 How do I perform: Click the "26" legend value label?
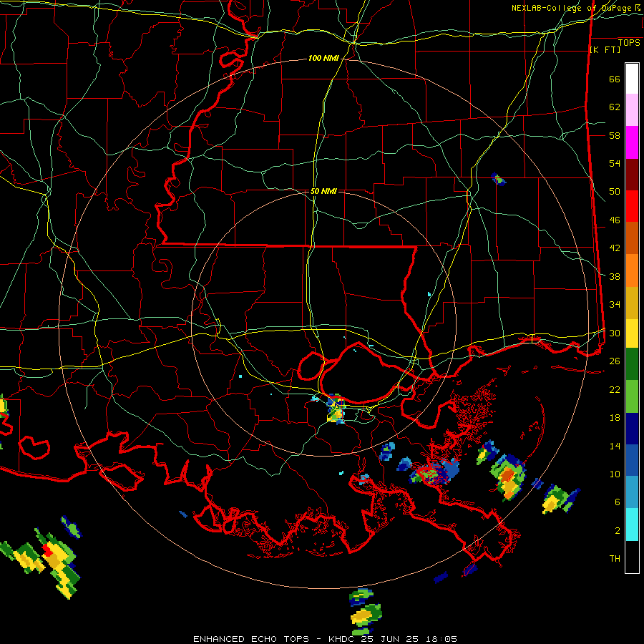pos(615,361)
